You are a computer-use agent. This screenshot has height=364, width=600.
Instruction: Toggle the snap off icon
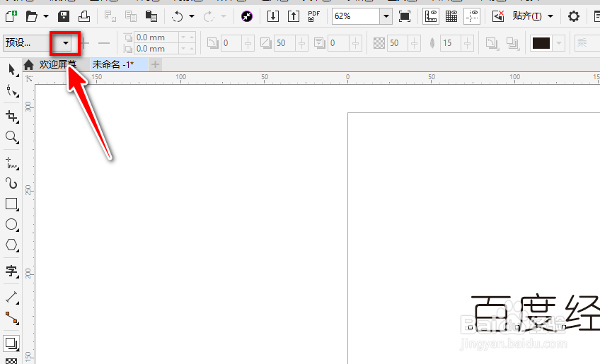(498, 16)
